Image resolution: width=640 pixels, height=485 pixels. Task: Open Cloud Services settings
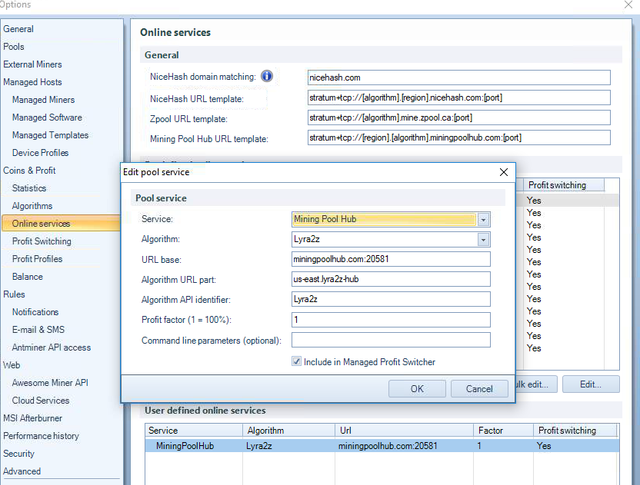40,400
